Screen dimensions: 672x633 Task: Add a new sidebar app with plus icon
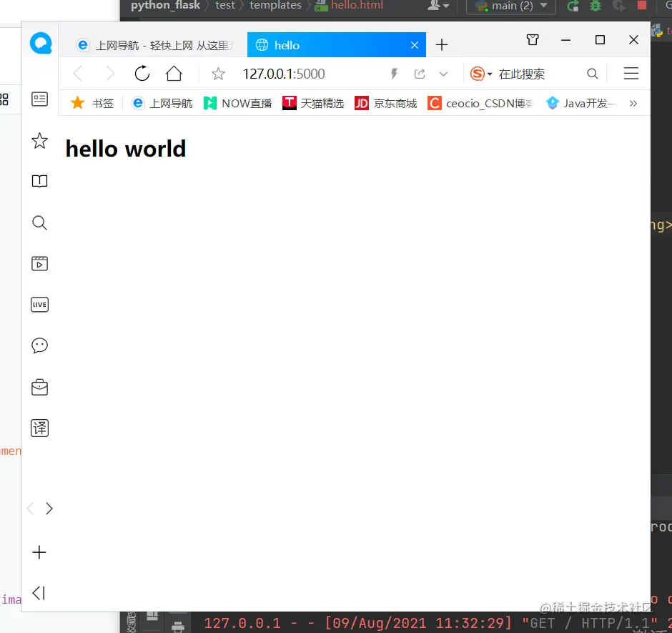coord(39,552)
